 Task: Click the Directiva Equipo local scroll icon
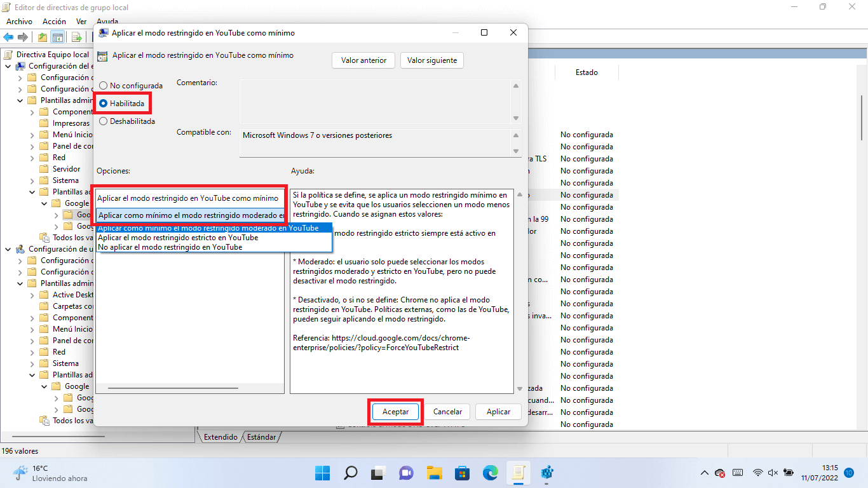click(x=9, y=55)
